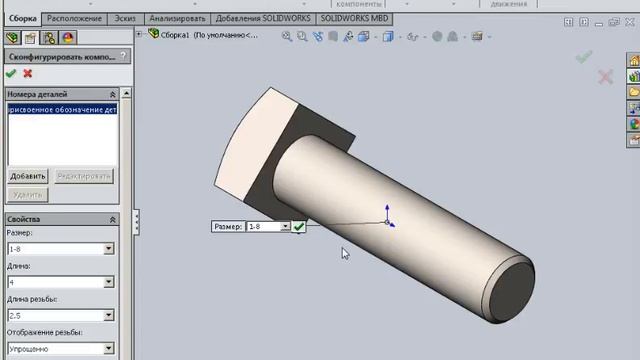
Task: Click the Сборка1 (По умолчанию) tree label
Action: click(x=209, y=35)
